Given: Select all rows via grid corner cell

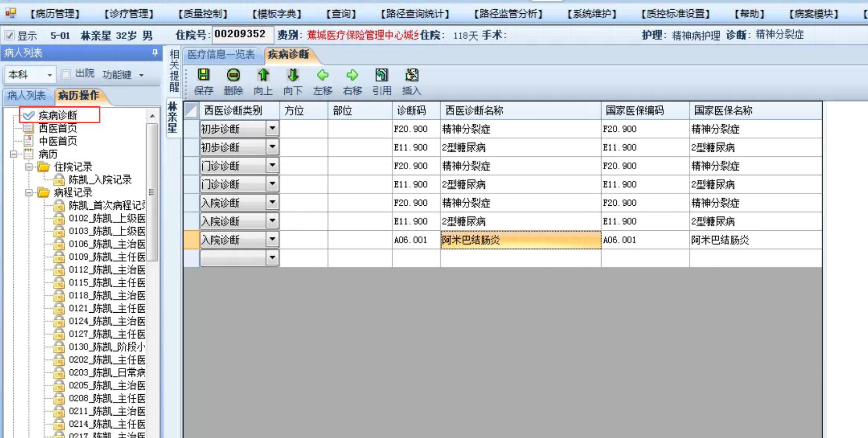Looking at the screenshot, I should coord(192,111).
